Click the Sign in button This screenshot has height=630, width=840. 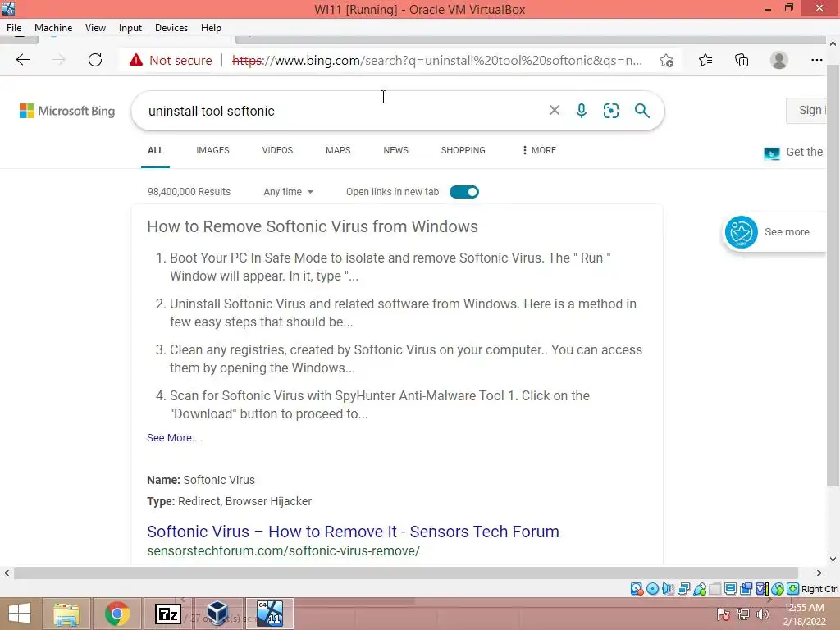(x=806, y=111)
